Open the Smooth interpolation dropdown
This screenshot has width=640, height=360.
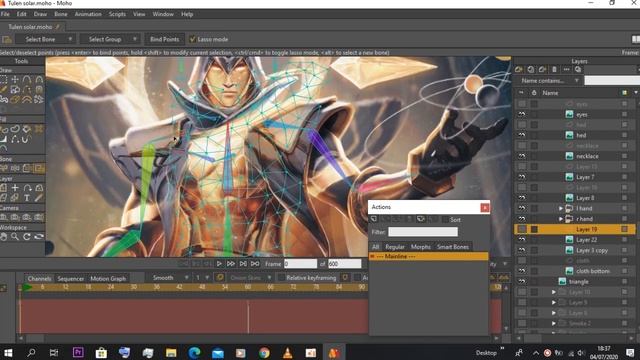click(169, 278)
